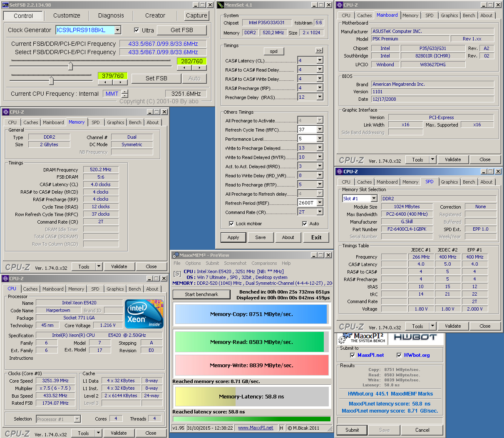This screenshot has height=438, width=504.
Task: Click the MMT stepper arrows in SetFSB
Action: point(125,94)
